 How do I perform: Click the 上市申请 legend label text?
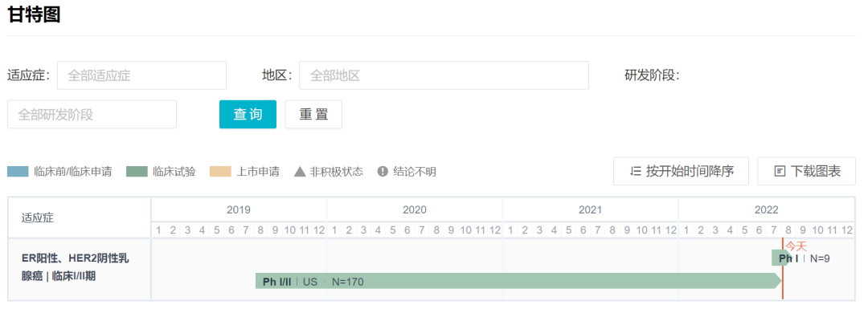click(258, 172)
